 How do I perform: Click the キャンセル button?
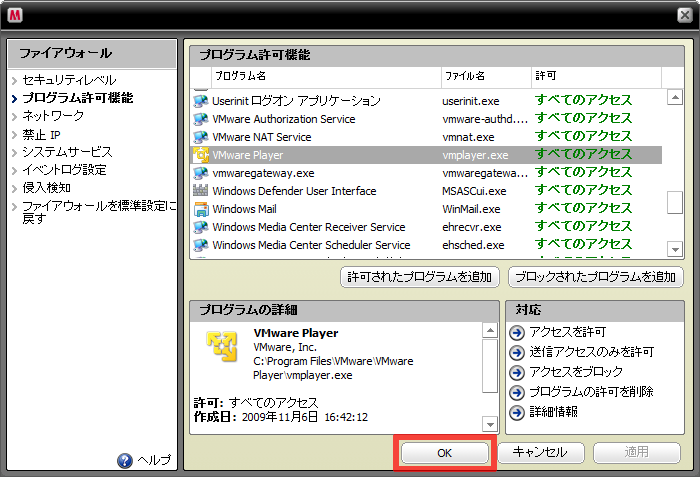539,453
